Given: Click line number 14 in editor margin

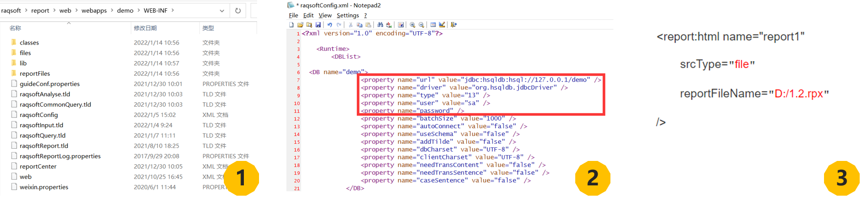Looking at the screenshot, I should coord(297,134).
